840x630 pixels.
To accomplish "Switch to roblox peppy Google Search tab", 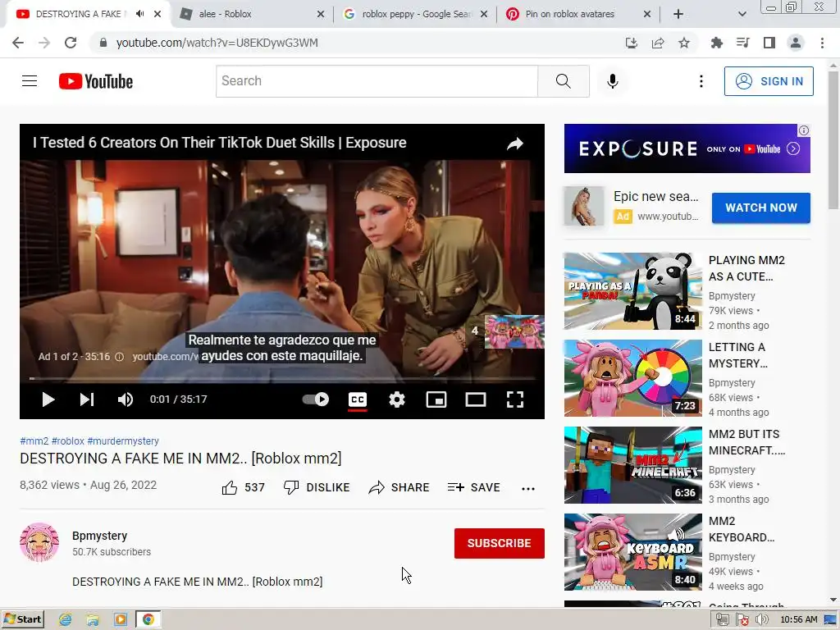I will [416, 14].
